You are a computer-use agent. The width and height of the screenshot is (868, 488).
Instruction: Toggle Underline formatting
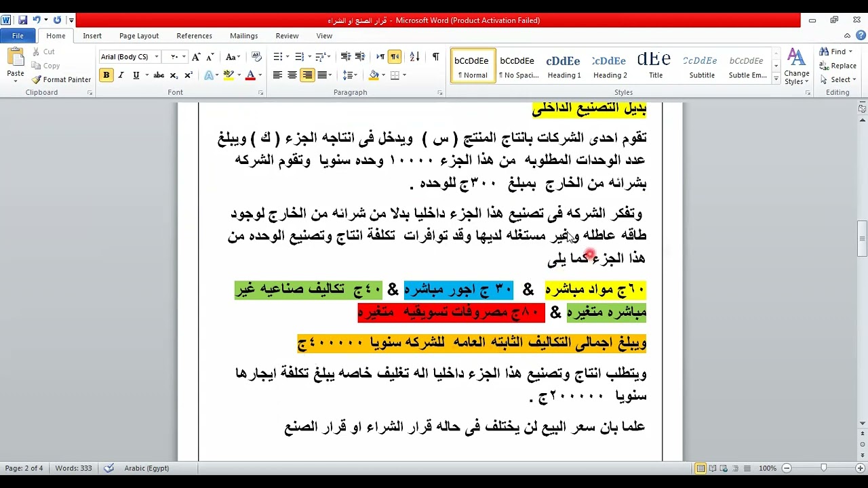[136, 75]
